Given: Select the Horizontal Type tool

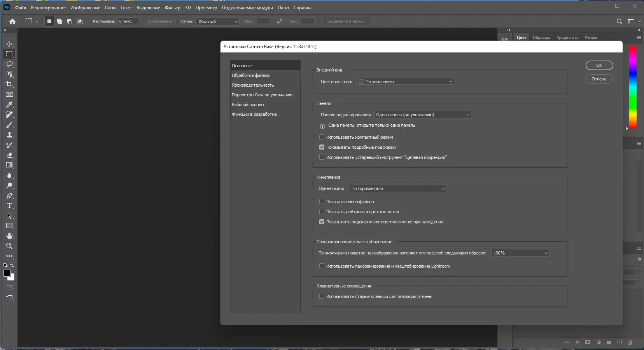Looking at the screenshot, I should pyautogui.click(x=9, y=205).
